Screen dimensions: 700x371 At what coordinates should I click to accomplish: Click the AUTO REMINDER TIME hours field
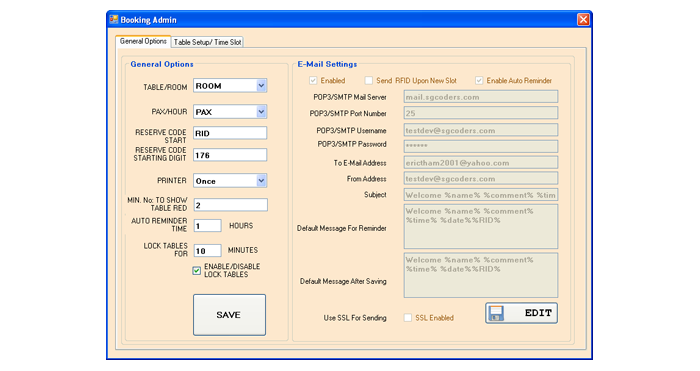tap(207, 226)
